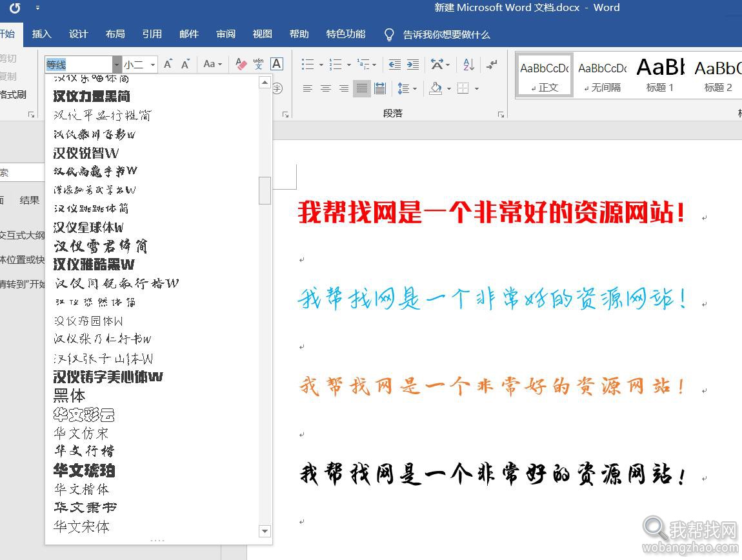Open the 插入 ribbon tab

tap(42, 34)
